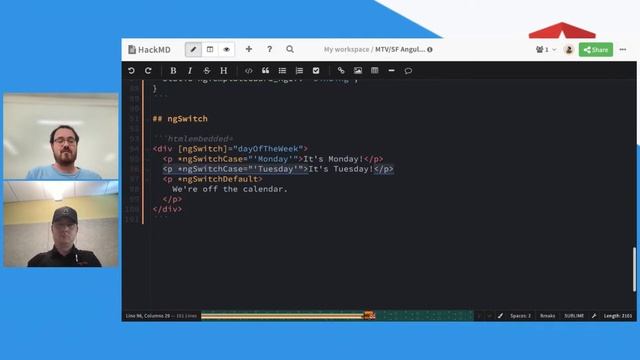Insert heading with H icon
This screenshot has height=360, width=640.
tap(224, 71)
